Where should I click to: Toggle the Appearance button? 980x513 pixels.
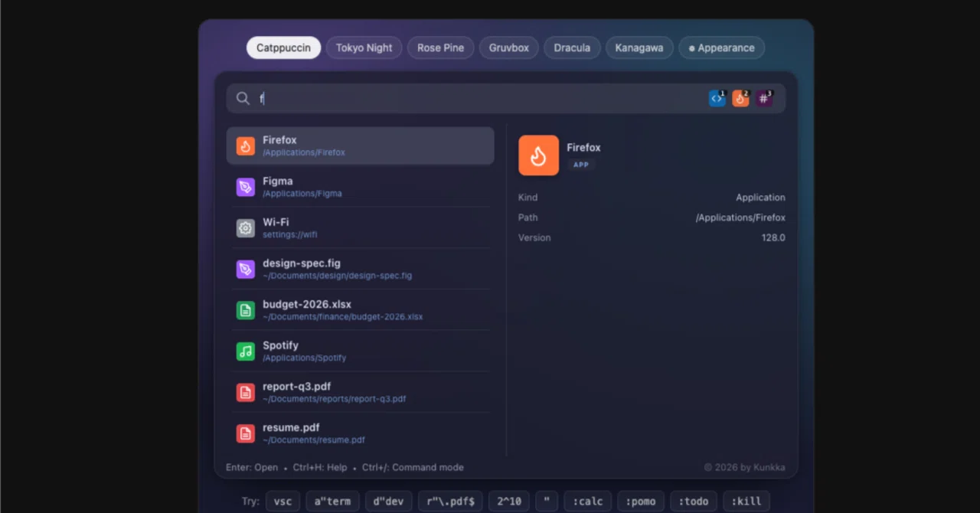721,47
